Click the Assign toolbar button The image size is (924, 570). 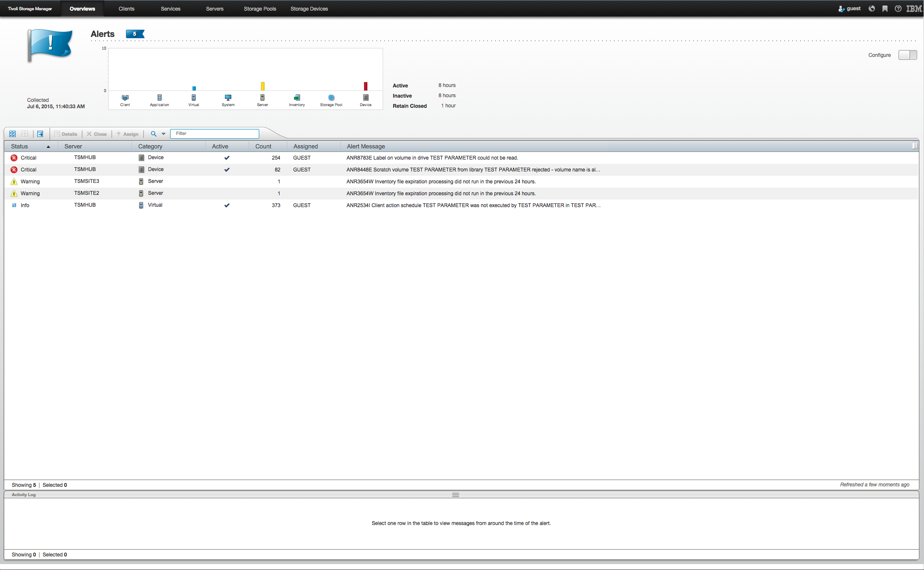click(128, 134)
